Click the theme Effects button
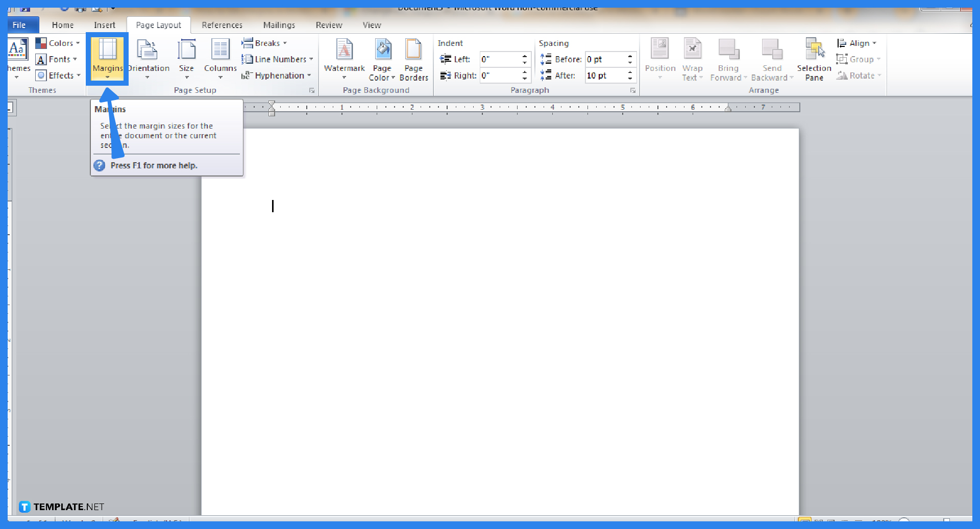 pyautogui.click(x=58, y=75)
